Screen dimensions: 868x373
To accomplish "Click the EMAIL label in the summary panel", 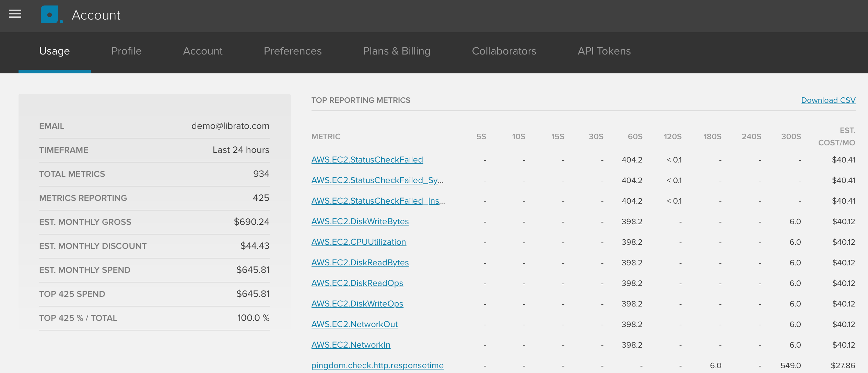I will click(52, 126).
